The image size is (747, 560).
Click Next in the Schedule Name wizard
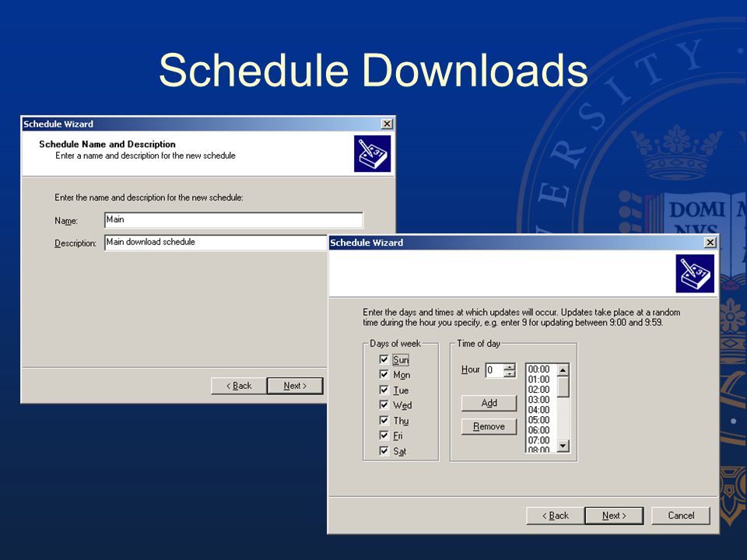[295, 386]
